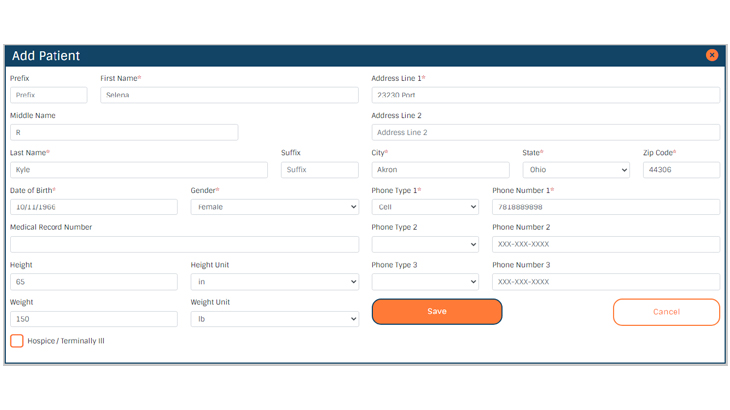The width and height of the screenshot is (730, 410).
Task: Check the Hospice / Terminally Ill checkbox
Action: click(x=17, y=341)
